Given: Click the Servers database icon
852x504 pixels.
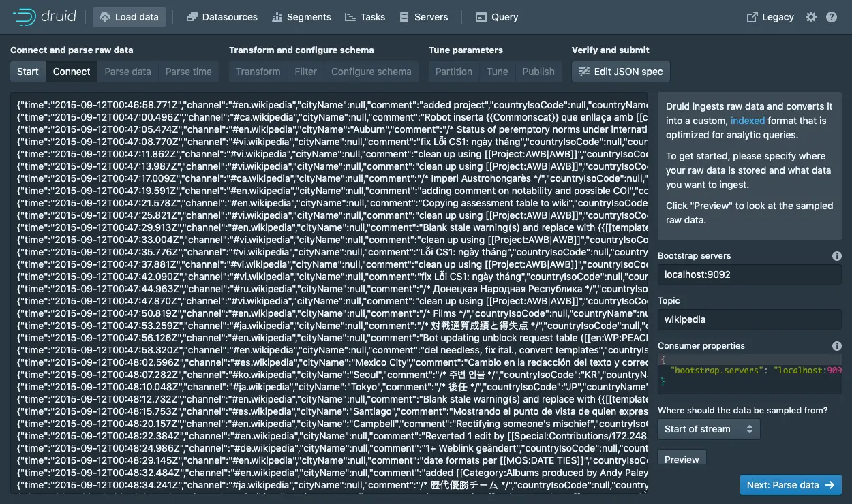Looking at the screenshot, I should (x=404, y=17).
